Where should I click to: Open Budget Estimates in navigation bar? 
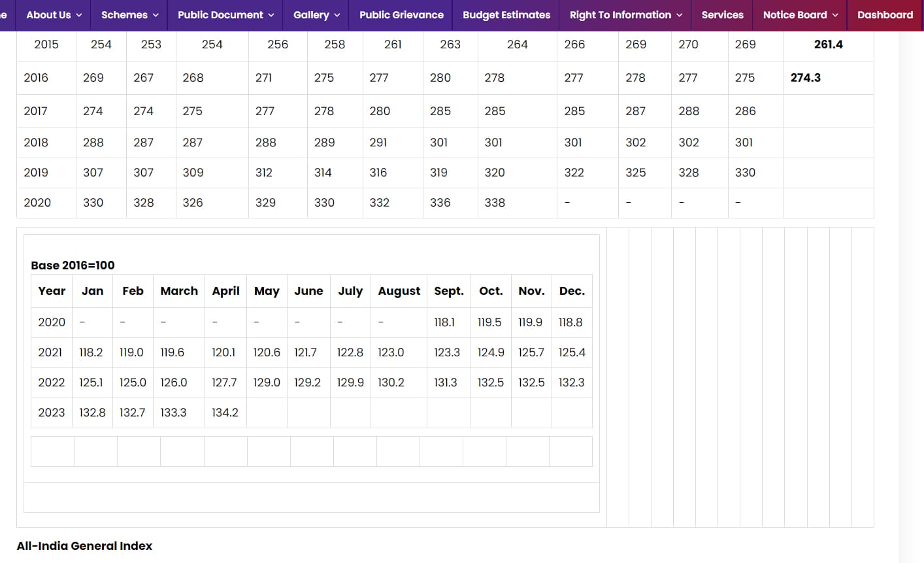(506, 15)
